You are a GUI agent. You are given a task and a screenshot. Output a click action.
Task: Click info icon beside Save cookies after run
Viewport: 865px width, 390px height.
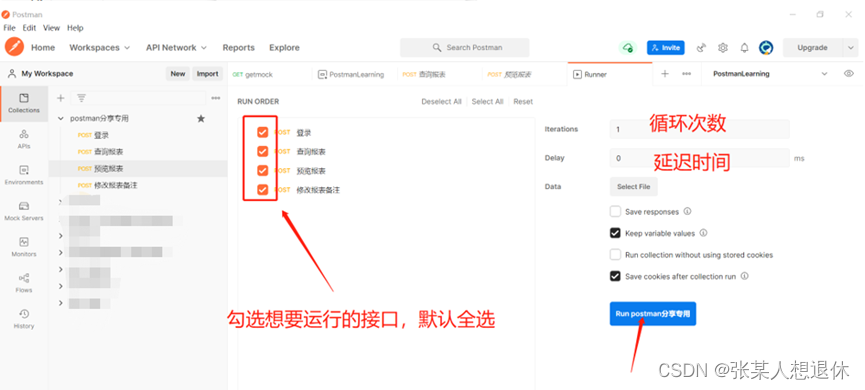click(745, 276)
